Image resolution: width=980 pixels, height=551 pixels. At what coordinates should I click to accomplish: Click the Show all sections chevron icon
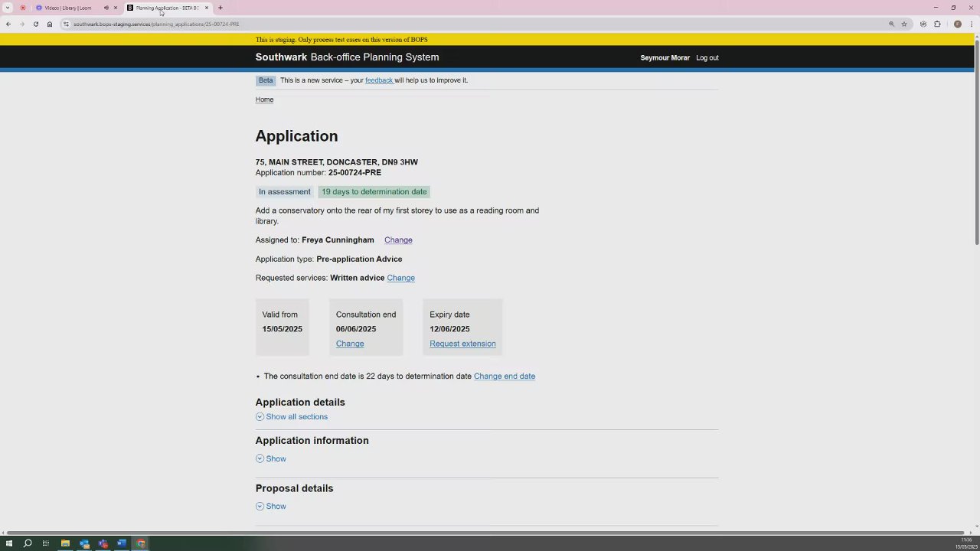click(x=260, y=417)
